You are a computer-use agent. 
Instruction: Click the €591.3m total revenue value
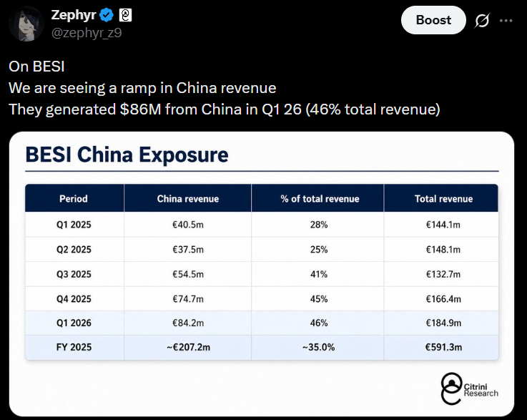(443, 347)
